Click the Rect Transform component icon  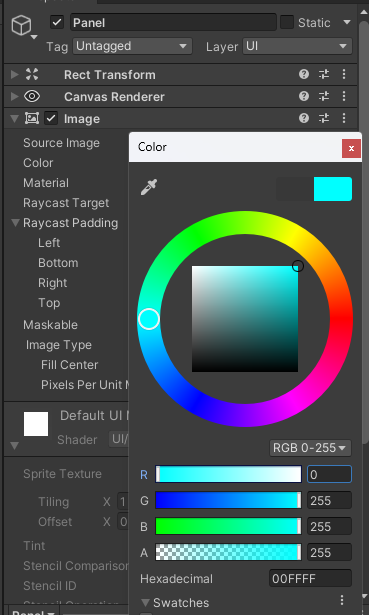32,74
